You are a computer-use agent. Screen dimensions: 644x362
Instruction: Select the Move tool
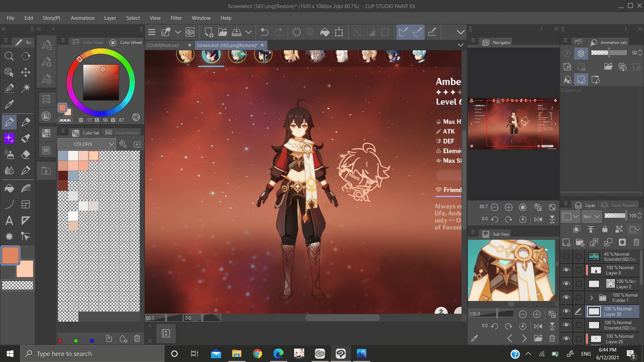pyautogui.click(x=25, y=72)
